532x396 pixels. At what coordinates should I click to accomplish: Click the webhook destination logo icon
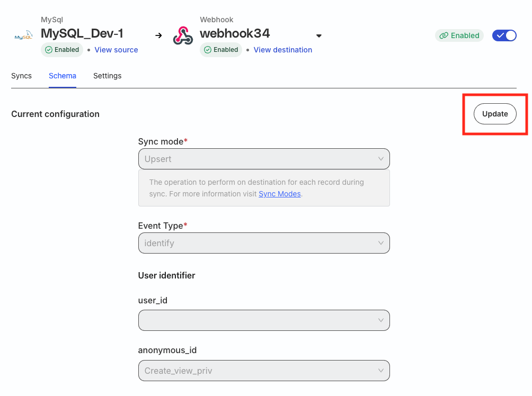[183, 35]
